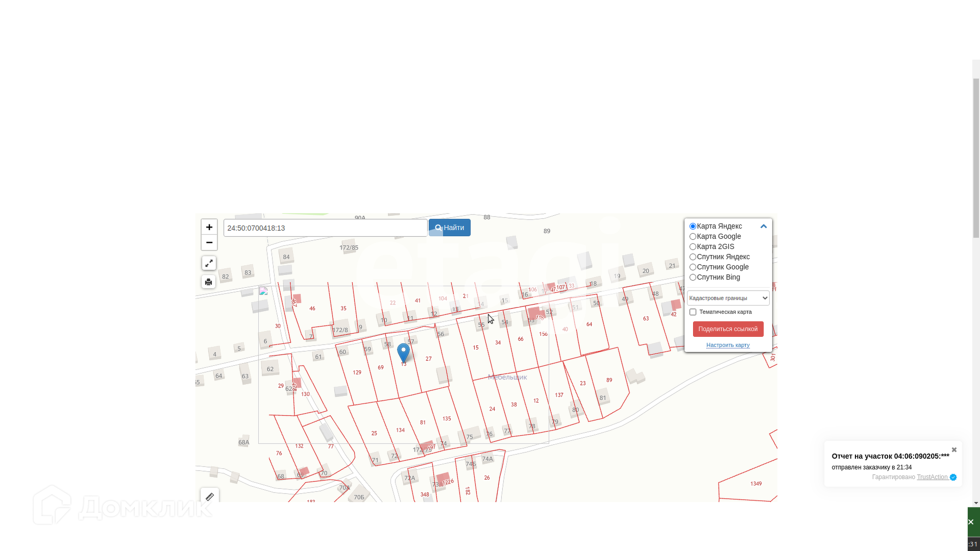Click the cadastral number search field
This screenshot has height=551, width=980.
(x=325, y=228)
